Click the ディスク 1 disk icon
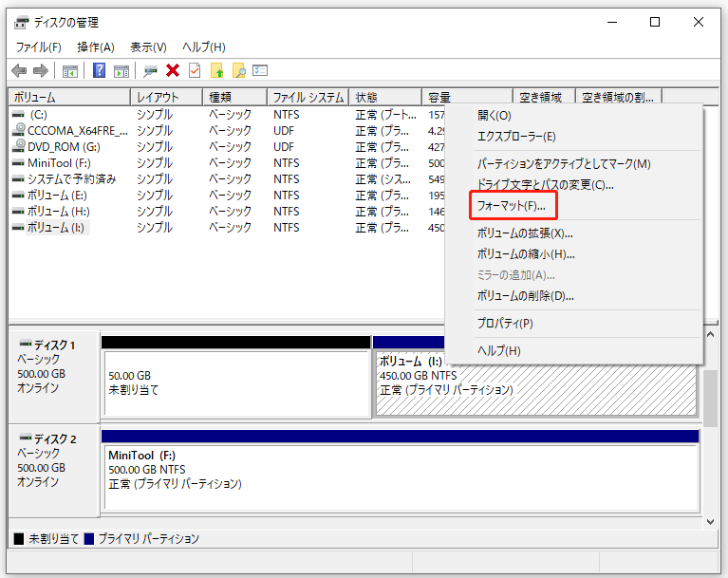The width and height of the screenshot is (728, 578). (x=25, y=344)
